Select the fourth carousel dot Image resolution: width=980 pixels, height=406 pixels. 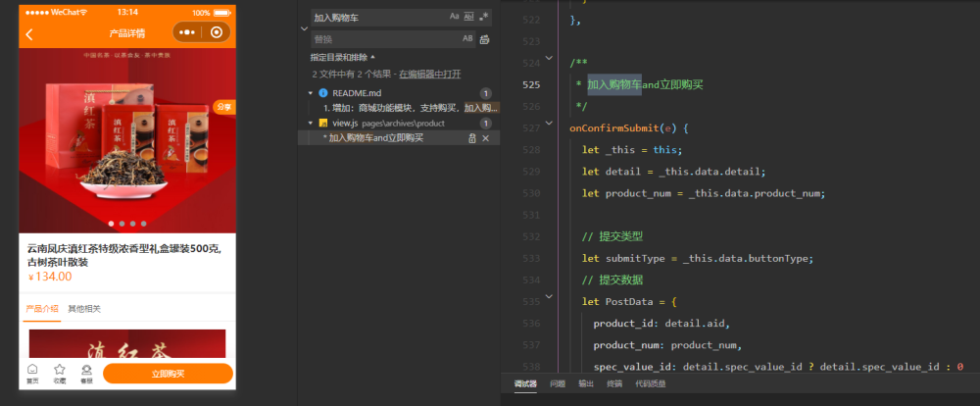tap(144, 224)
